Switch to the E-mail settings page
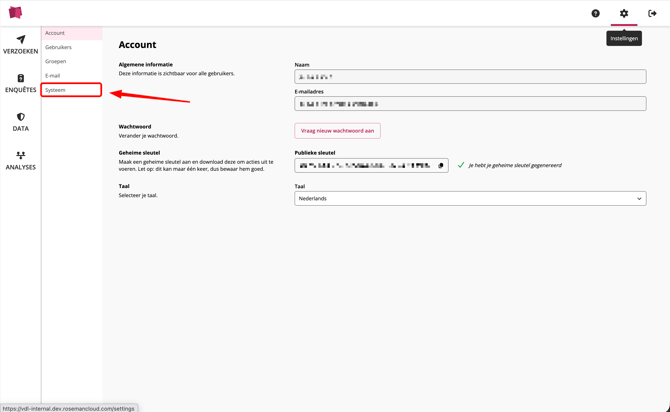Viewport: 670px width, 412px height. (52, 76)
